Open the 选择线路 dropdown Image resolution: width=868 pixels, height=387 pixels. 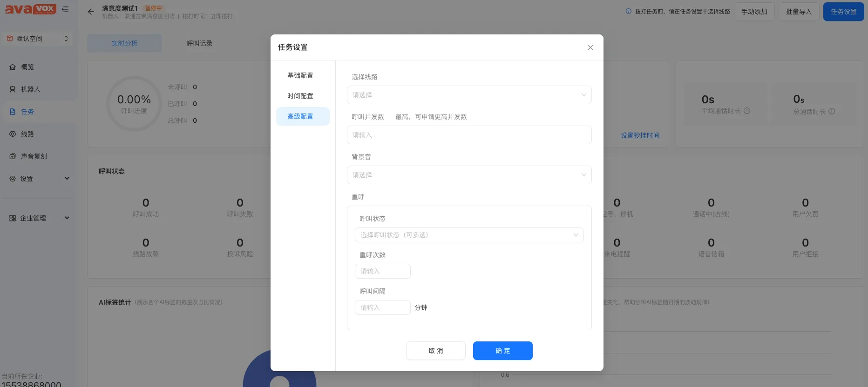click(x=469, y=95)
